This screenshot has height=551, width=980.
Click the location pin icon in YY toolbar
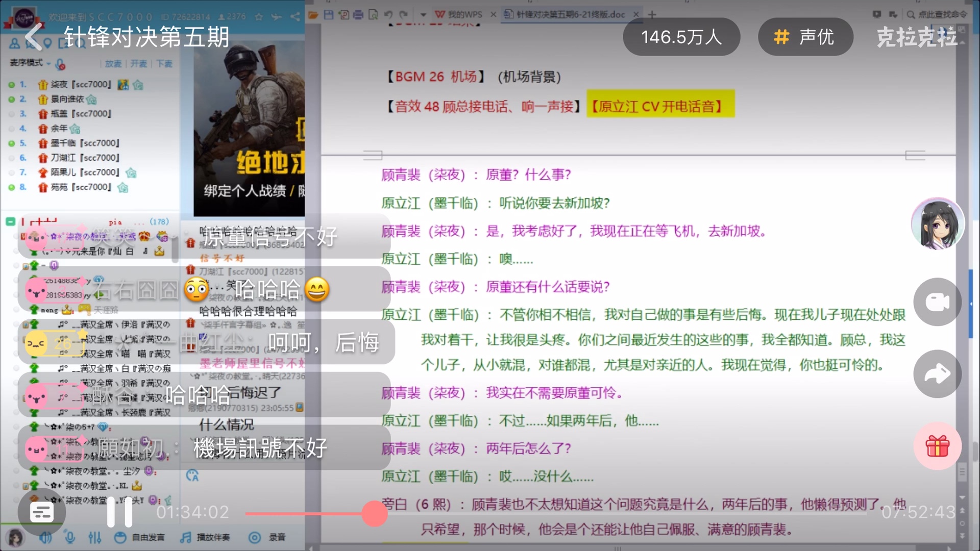coord(47,44)
